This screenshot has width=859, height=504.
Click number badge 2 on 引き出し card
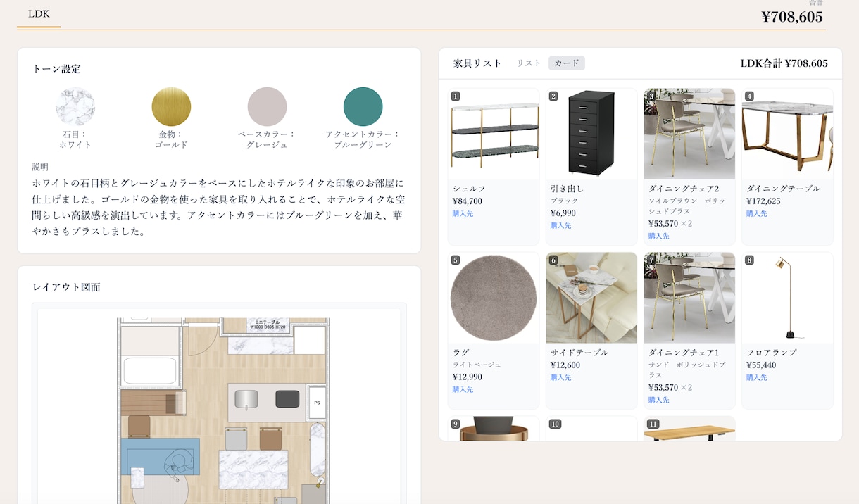tap(553, 96)
